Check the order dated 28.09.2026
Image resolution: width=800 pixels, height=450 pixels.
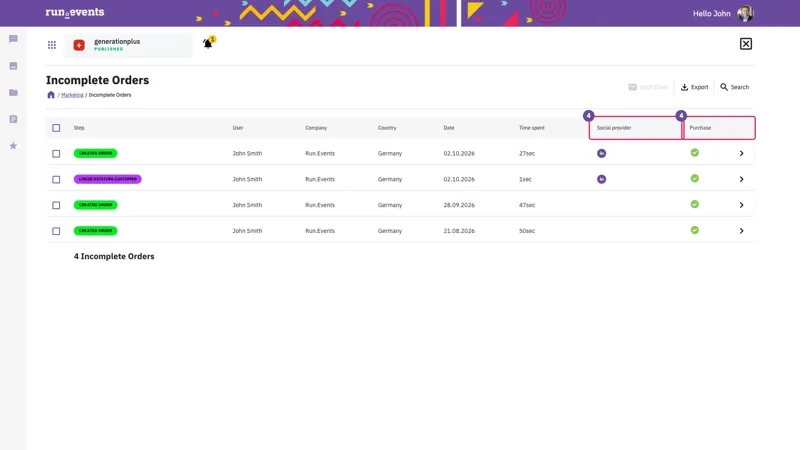[56, 205]
